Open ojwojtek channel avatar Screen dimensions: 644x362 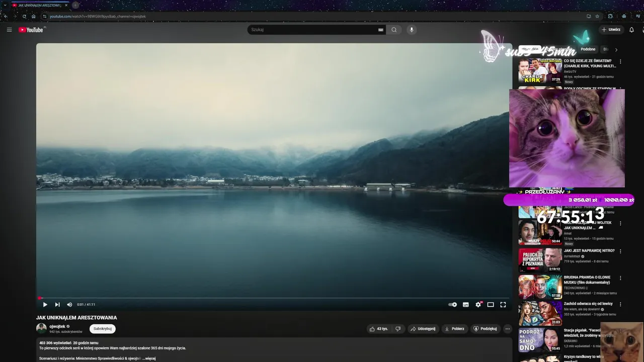(41, 328)
